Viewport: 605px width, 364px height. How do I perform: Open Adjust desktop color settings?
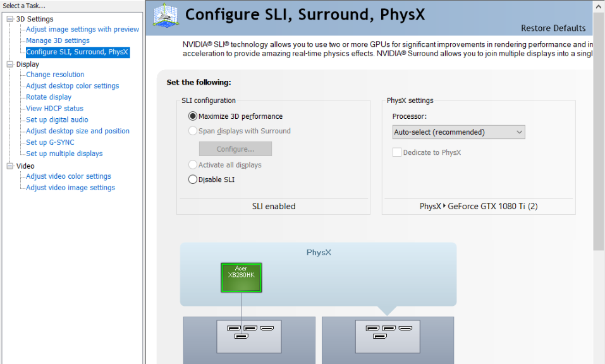point(72,85)
